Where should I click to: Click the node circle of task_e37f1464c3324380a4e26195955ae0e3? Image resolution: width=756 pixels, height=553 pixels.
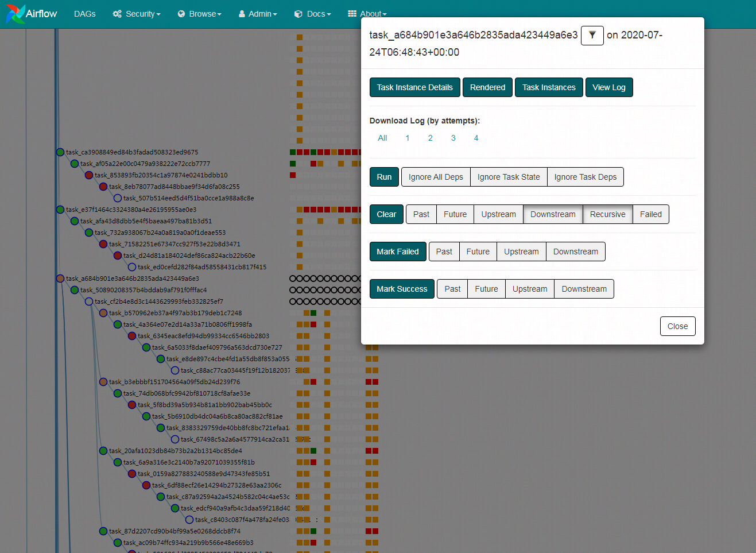tap(60, 210)
